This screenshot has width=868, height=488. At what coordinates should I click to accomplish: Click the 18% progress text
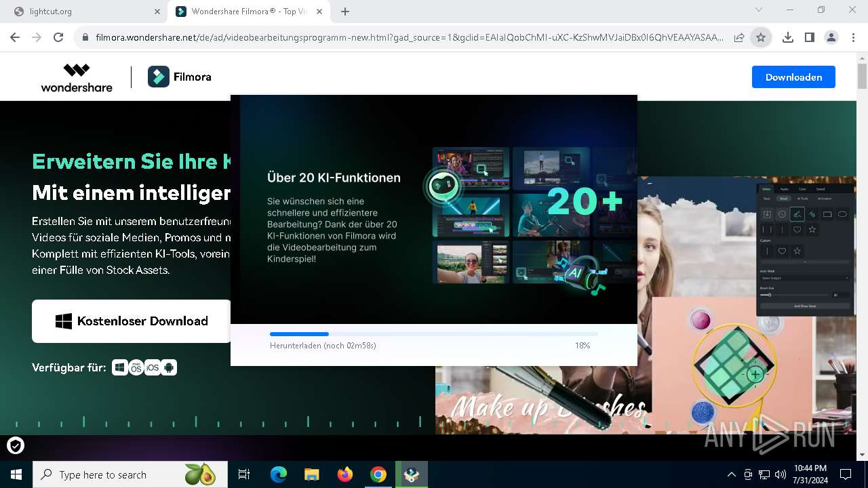click(x=583, y=346)
